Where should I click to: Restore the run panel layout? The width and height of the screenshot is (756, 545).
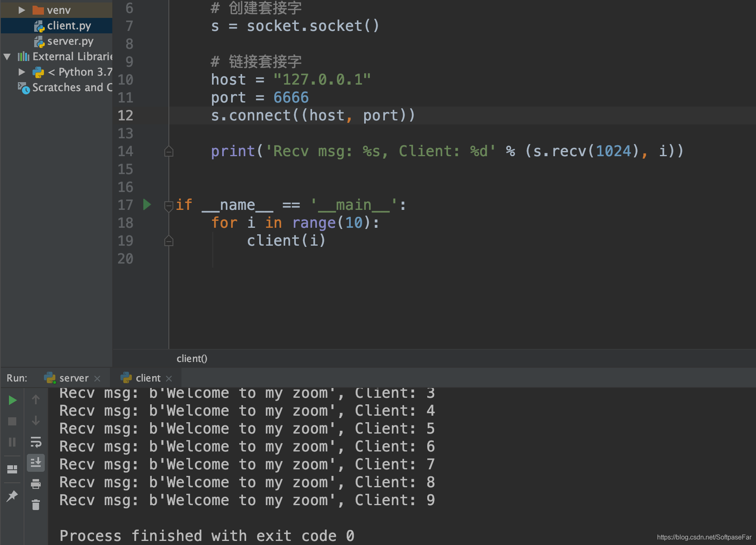coord(12,469)
